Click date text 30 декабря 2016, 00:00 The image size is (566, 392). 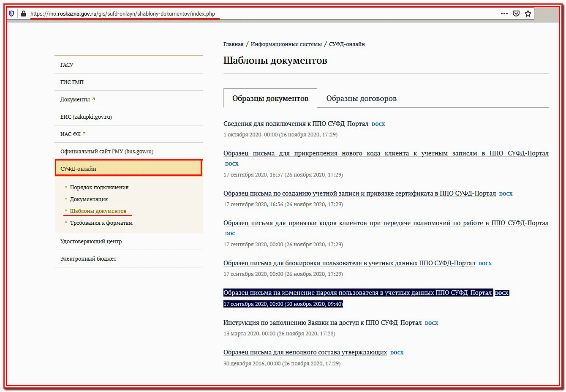pyautogui.click(x=252, y=364)
